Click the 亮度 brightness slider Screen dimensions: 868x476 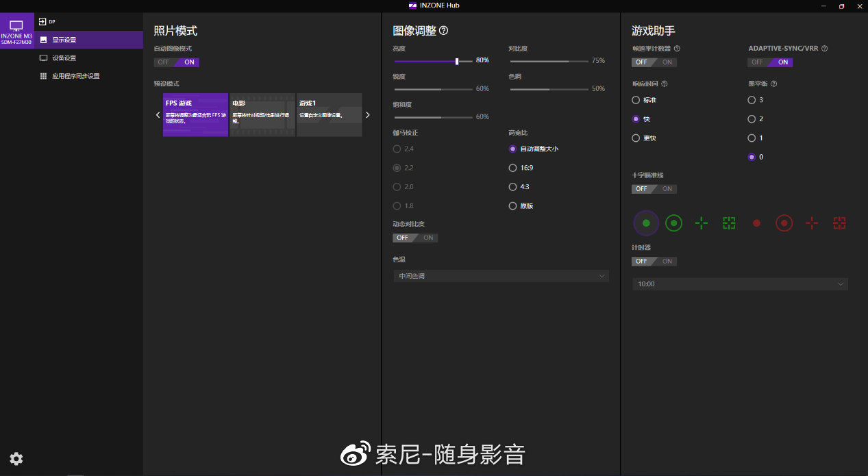[x=433, y=61]
